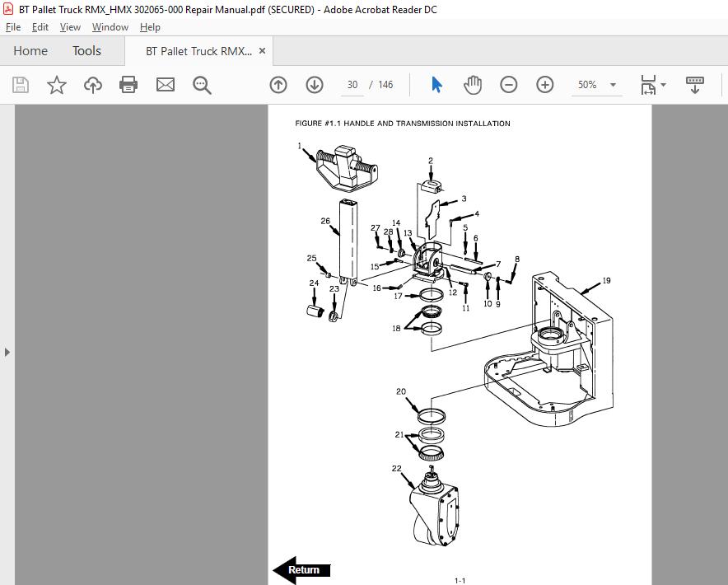Click the Save file icon

[21, 85]
